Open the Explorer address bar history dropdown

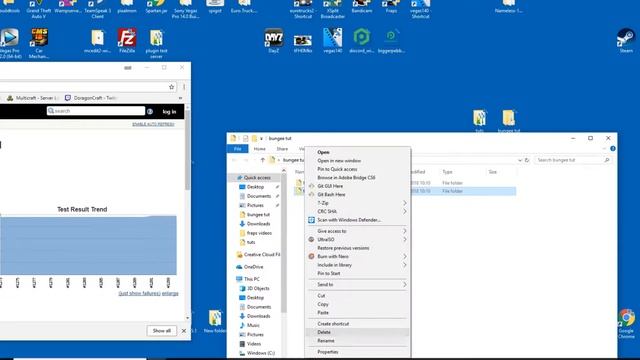point(520,160)
